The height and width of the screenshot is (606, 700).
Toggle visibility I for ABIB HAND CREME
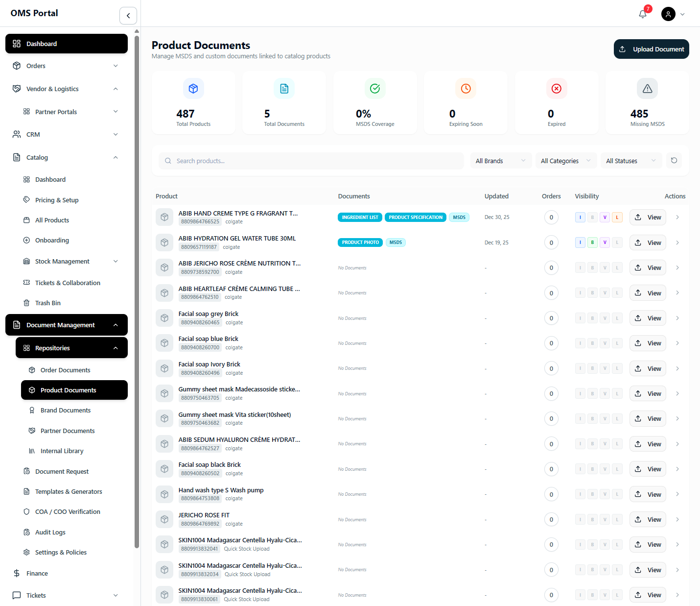[x=580, y=217]
